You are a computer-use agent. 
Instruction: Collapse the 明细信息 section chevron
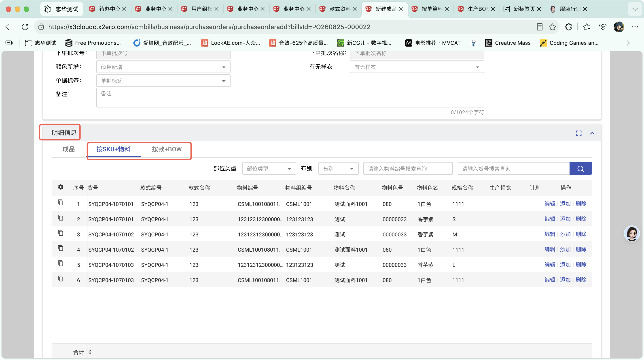coord(592,133)
